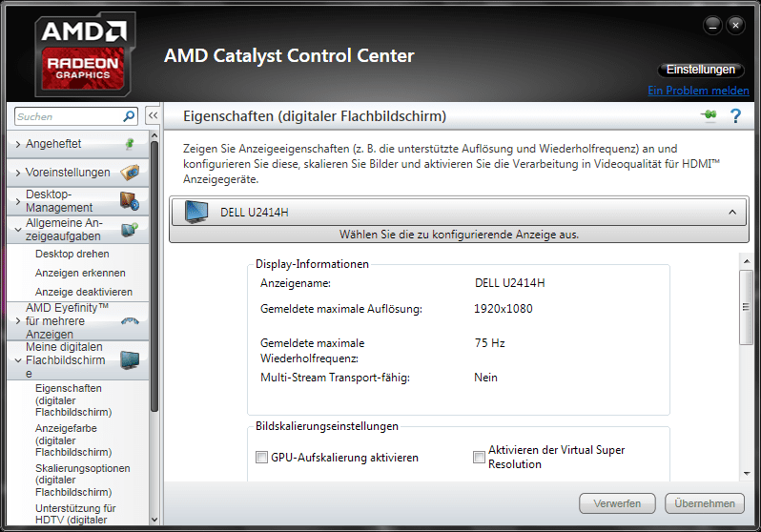
Task: Collapse sidebar with double-chevron button
Action: pyautogui.click(x=153, y=115)
